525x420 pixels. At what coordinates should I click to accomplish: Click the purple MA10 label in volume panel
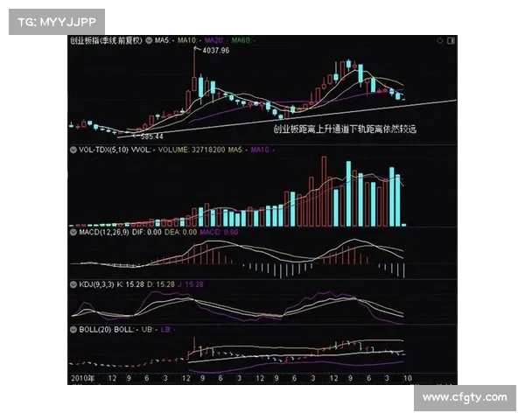[x=262, y=150]
